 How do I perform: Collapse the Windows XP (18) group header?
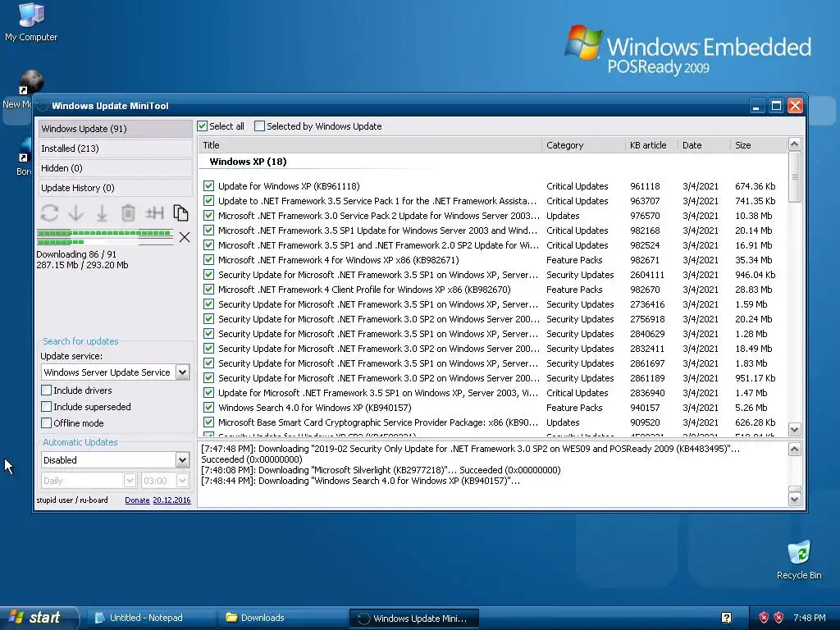[248, 162]
